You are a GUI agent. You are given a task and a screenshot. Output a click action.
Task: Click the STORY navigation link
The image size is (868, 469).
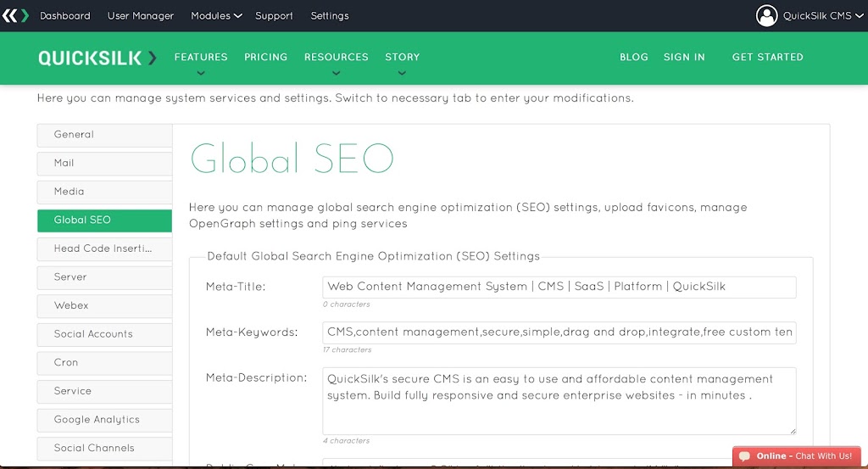(x=403, y=57)
